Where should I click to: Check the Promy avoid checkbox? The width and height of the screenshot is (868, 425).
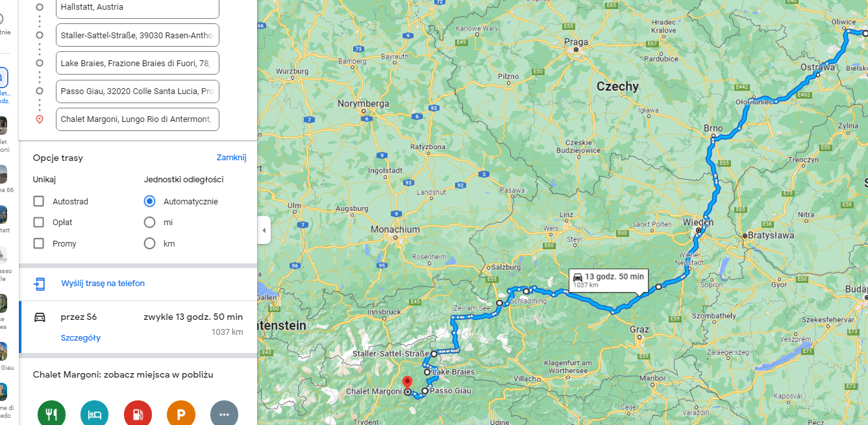pyautogui.click(x=38, y=243)
